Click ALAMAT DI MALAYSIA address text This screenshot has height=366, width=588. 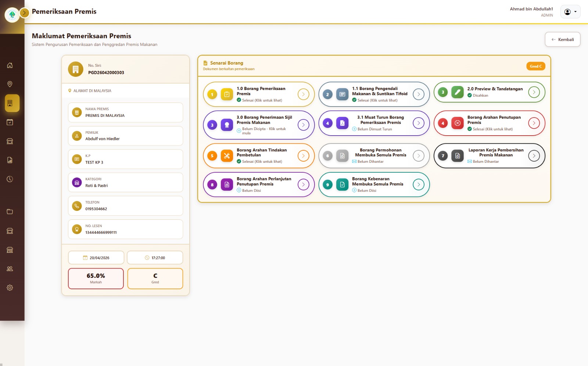tap(92, 91)
